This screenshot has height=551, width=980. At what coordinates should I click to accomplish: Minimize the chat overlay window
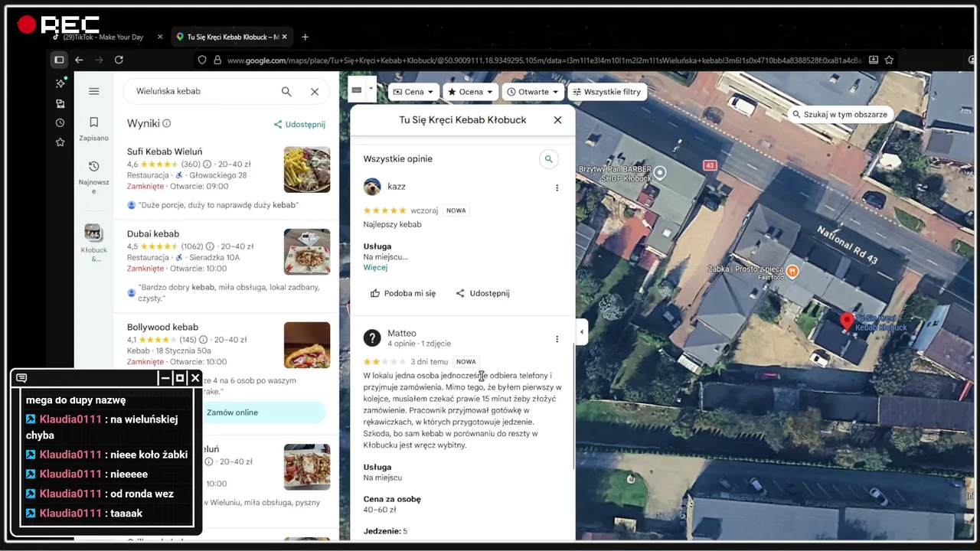coord(164,378)
